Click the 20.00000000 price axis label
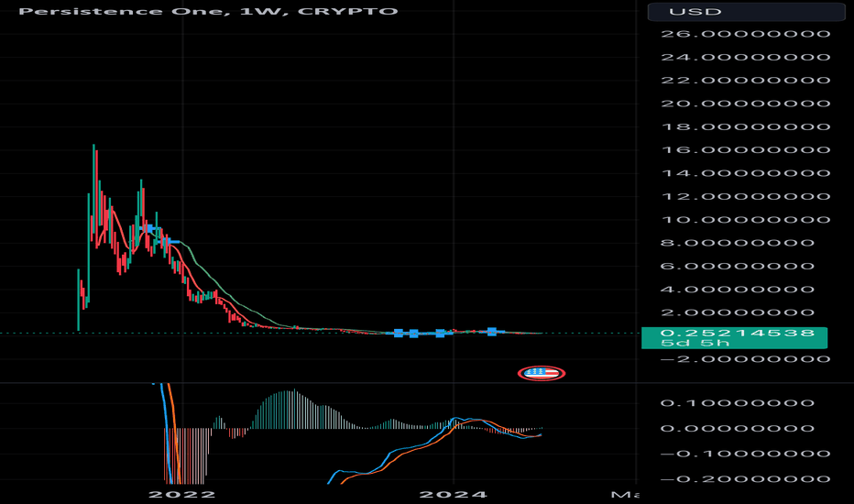 tap(746, 104)
